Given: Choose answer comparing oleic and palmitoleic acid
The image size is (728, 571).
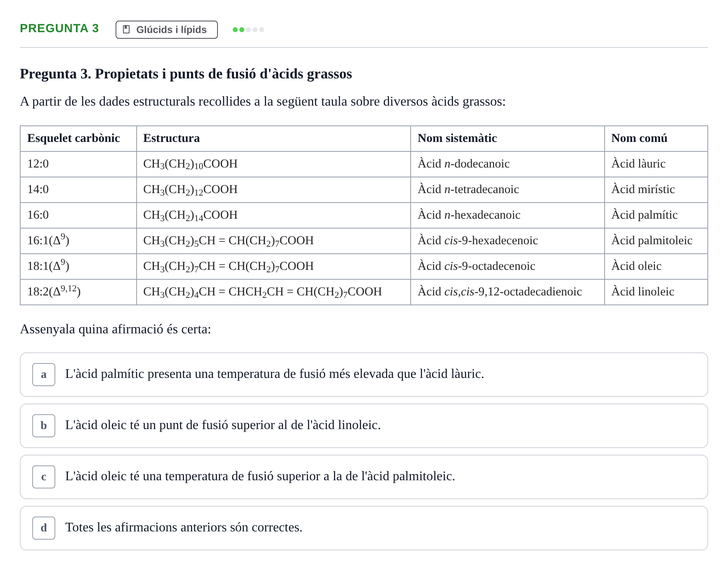Looking at the screenshot, I should [364, 477].
